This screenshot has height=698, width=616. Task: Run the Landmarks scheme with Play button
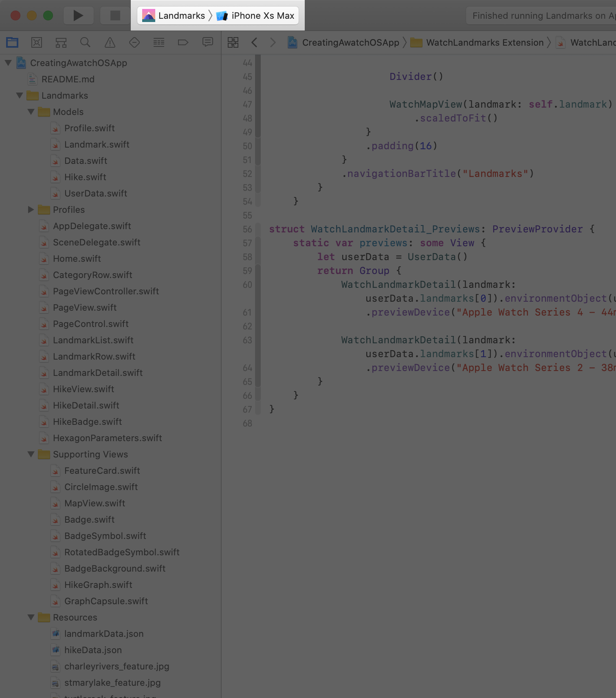tap(78, 15)
